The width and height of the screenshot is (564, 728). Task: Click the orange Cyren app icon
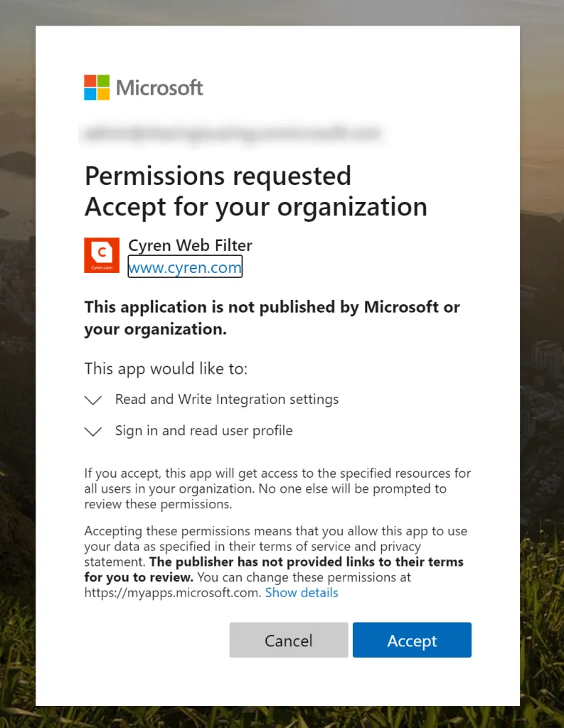coord(102,255)
